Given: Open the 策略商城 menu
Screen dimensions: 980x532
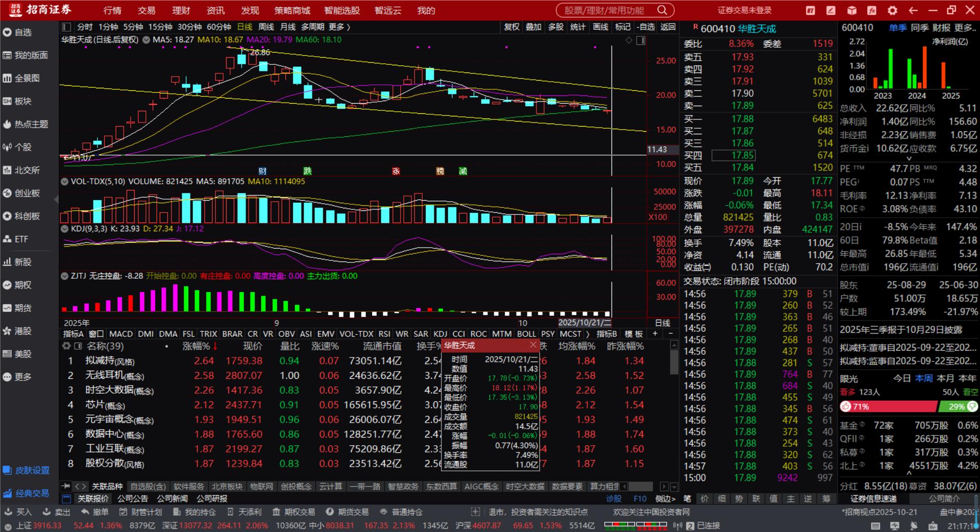Looking at the screenshot, I should pyautogui.click(x=292, y=10).
